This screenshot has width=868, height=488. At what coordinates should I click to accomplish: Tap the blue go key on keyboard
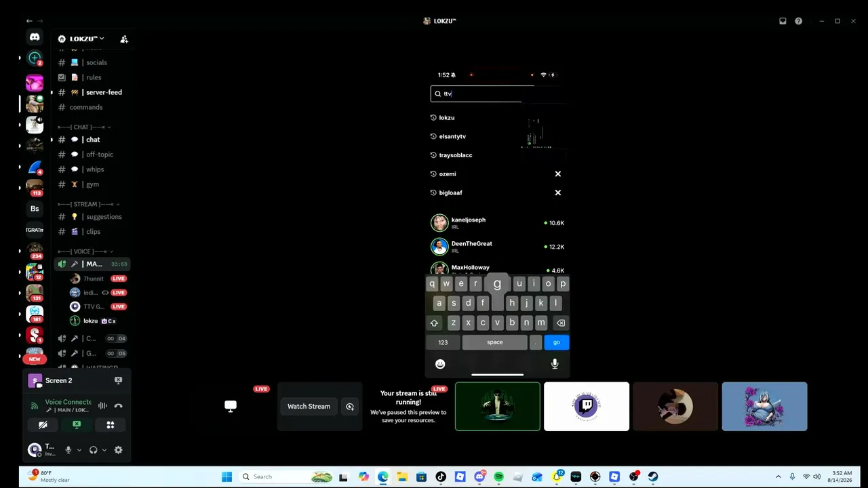tap(556, 342)
